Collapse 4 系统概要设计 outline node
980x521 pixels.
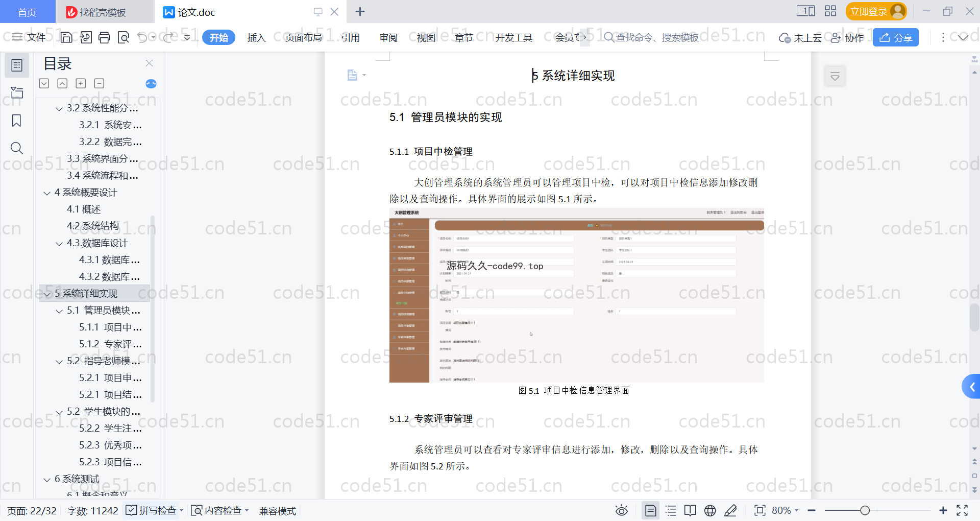[47, 193]
